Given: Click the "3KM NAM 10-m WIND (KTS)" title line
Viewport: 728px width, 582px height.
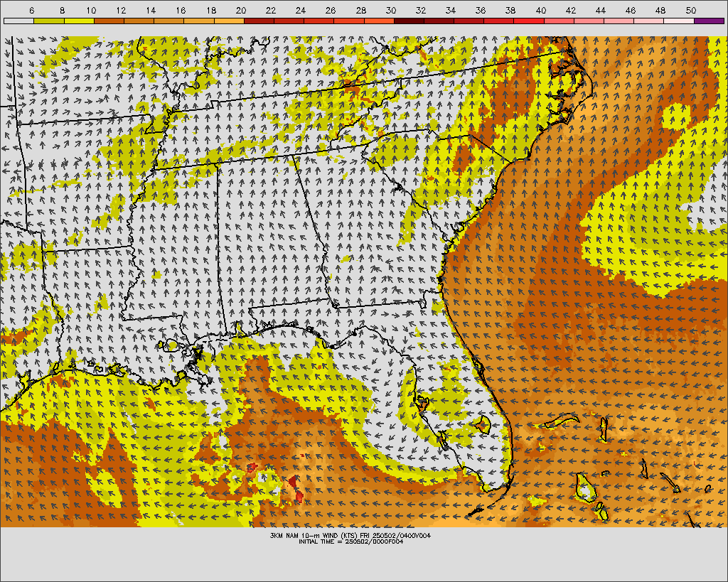Looking at the screenshot, I should (350, 535).
